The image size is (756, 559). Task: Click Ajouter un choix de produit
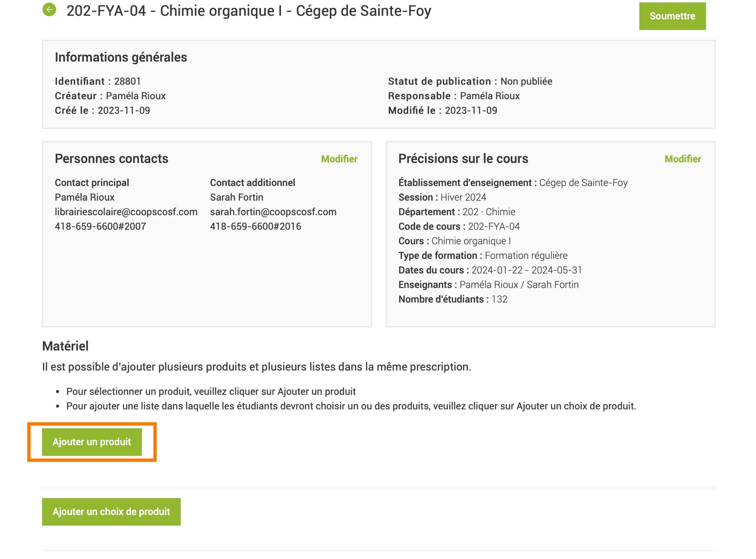coord(111,512)
